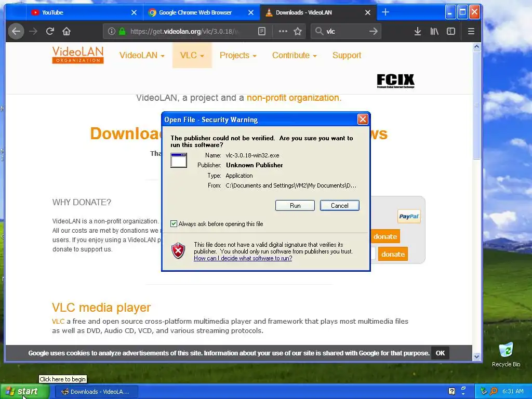Screen dimensions: 532x399
Task: Reload the current page
Action: [50, 31]
